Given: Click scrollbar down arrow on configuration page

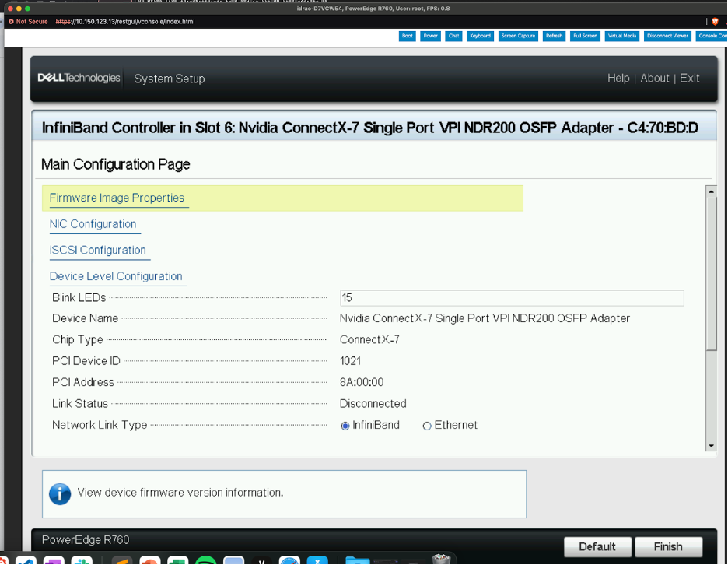Looking at the screenshot, I should pyautogui.click(x=710, y=446).
